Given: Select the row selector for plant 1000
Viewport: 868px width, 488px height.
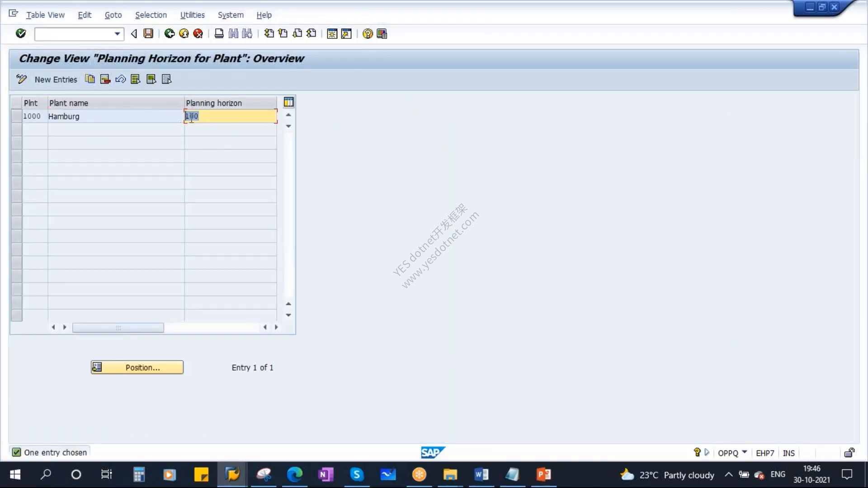Looking at the screenshot, I should pyautogui.click(x=16, y=116).
